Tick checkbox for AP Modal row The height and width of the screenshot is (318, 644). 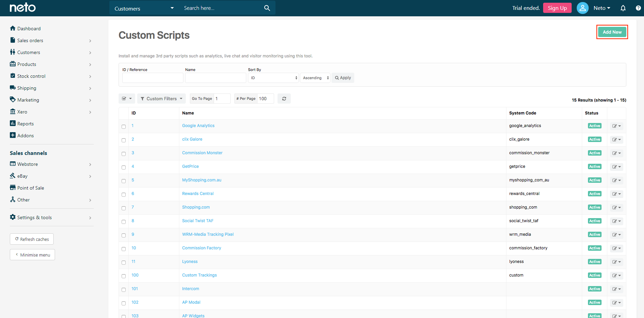[124, 303]
